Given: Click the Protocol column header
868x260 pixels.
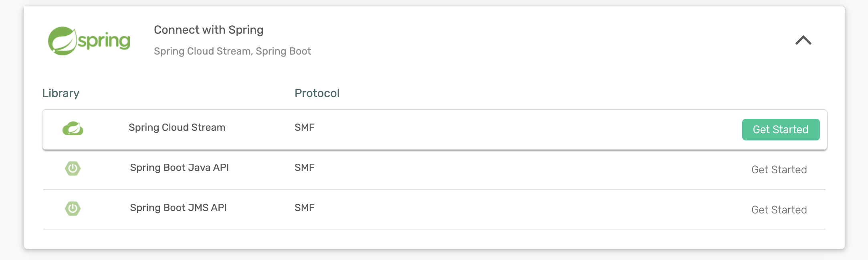Looking at the screenshot, I should click(317, 93).
